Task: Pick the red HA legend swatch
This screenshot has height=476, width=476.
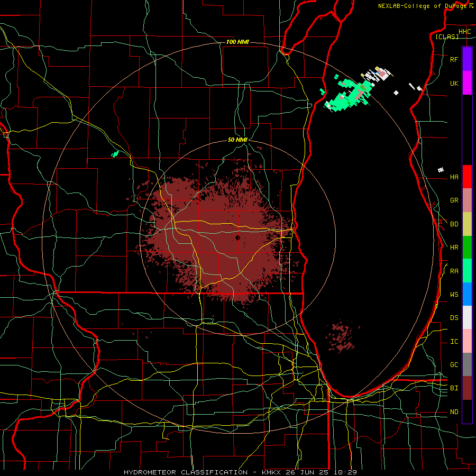Action: tap(467, 177)
